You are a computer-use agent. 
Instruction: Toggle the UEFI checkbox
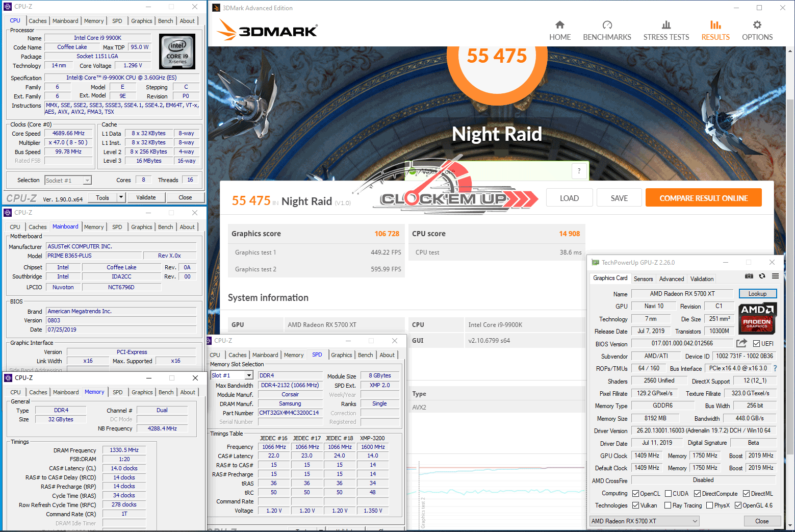click(x=756, y=344)
